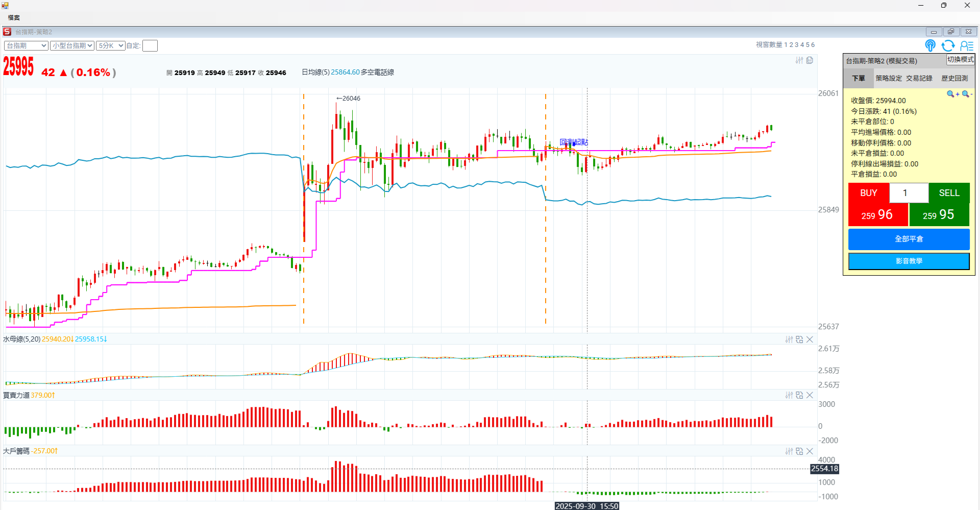Open main chart indicator settings sliders icon
Viewport: 980px width, 510px height.
pyautogui.click(x=799, y=61)
